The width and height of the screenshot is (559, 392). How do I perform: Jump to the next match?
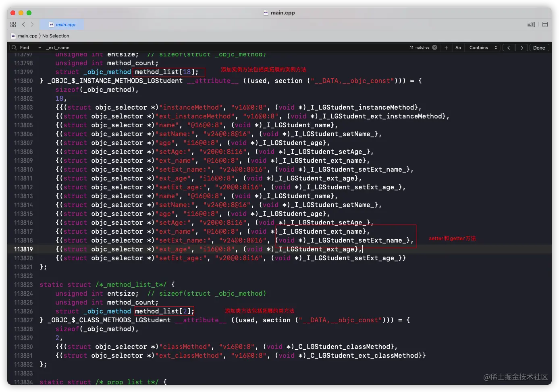(522, 48)
